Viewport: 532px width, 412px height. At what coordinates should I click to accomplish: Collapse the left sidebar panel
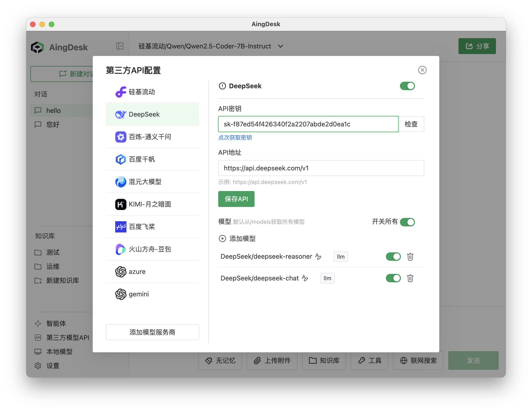120,46
